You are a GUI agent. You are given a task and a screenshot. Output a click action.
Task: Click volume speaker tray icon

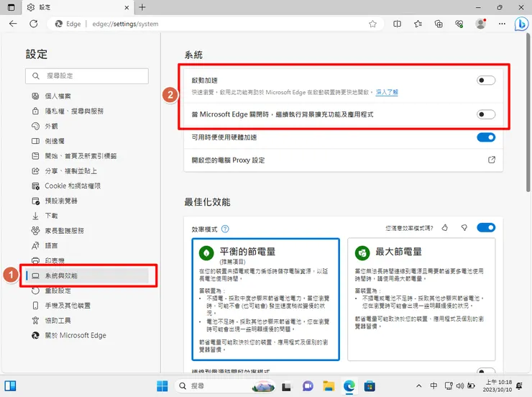click(x=459, y=385)
